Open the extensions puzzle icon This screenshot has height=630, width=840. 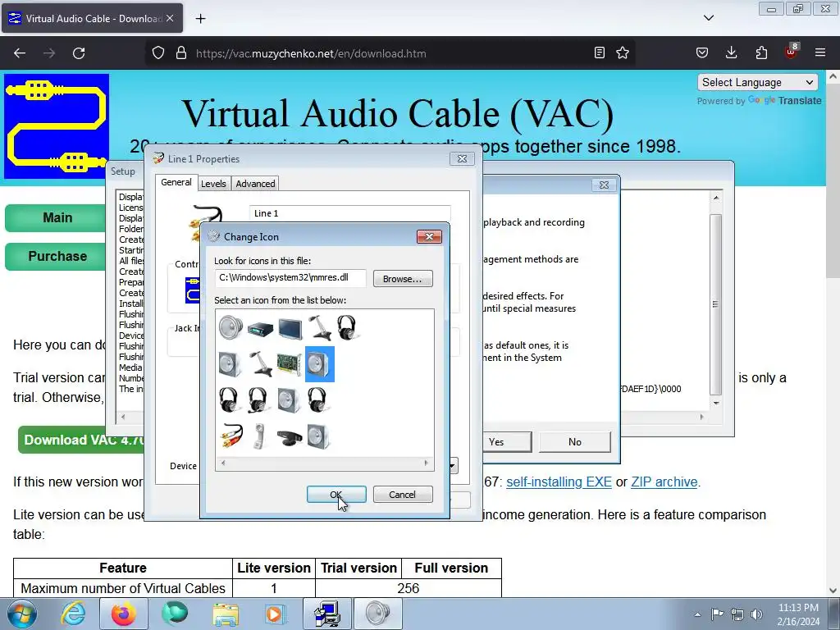761,53
